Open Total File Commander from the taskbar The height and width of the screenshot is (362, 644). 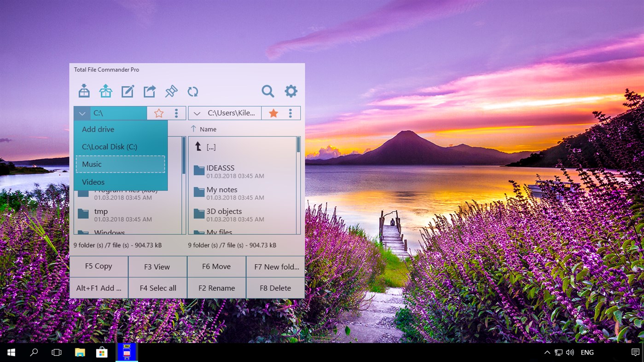[x=127, y=352]
